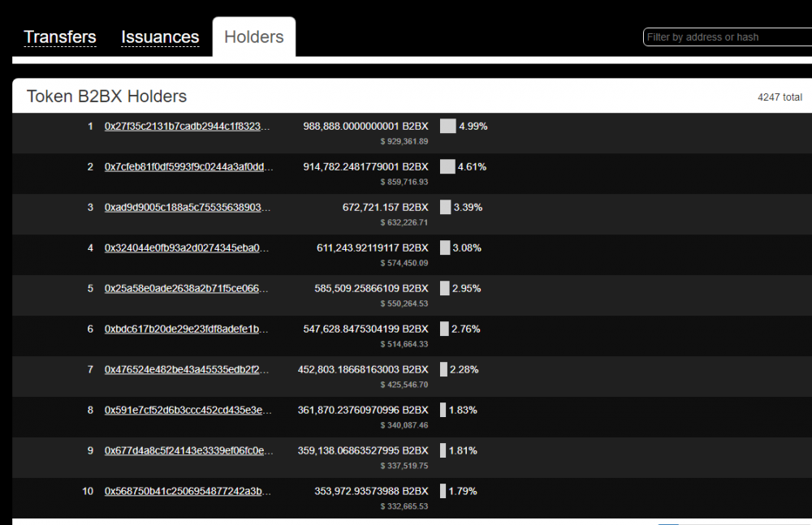Viewport: 812px width, 525px height.
Task: Click the $ 332,665.53 value
Action: 404,506
